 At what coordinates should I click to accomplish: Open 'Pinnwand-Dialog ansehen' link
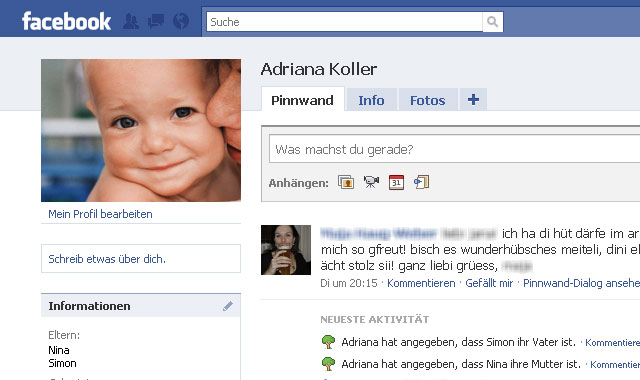582,283
